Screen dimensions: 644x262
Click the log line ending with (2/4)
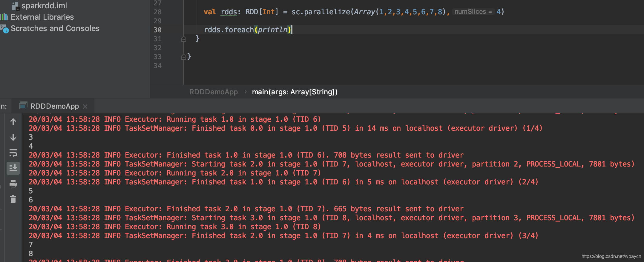pyautogui.click(x=283, y=182)
